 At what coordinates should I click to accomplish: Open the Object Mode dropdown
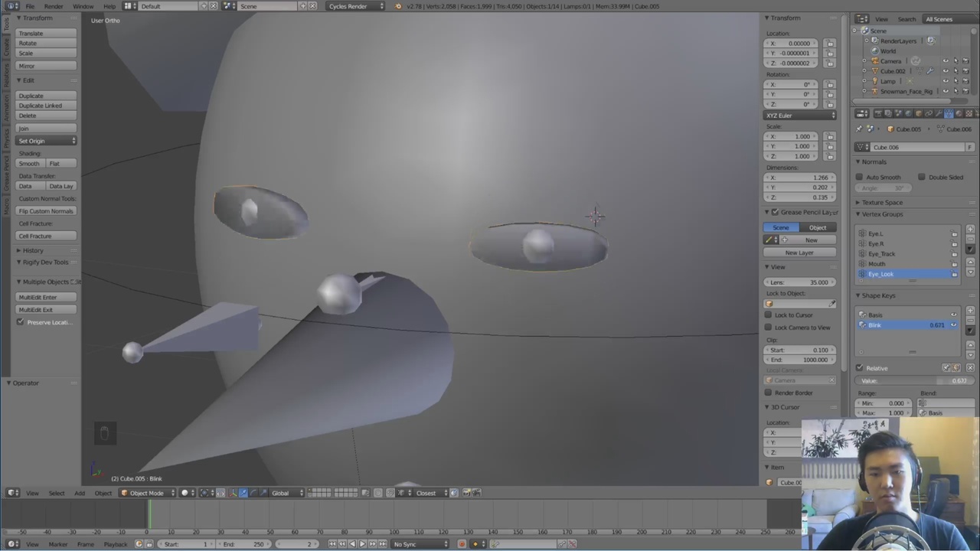click(145, 493)
